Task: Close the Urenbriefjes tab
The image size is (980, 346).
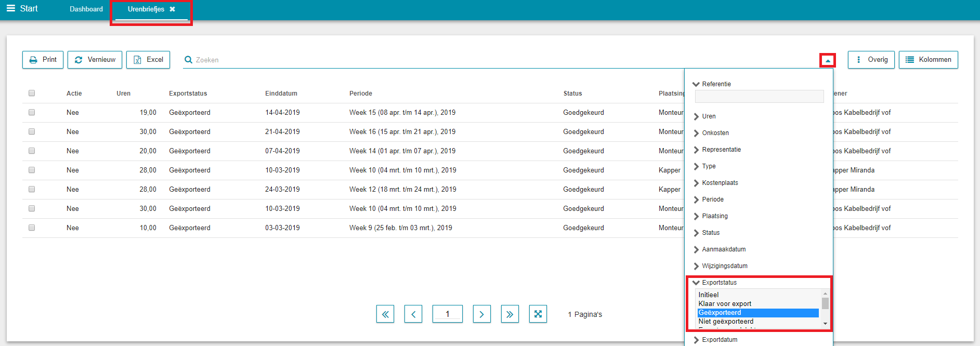Action: pos(173,9)
